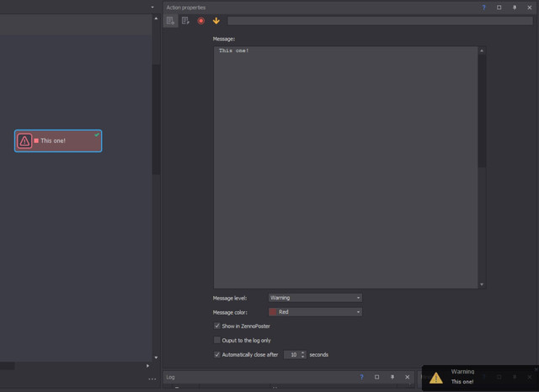The image size is (539, 392).
Task: Click the red record icon
Action: (x=201, y=21)
